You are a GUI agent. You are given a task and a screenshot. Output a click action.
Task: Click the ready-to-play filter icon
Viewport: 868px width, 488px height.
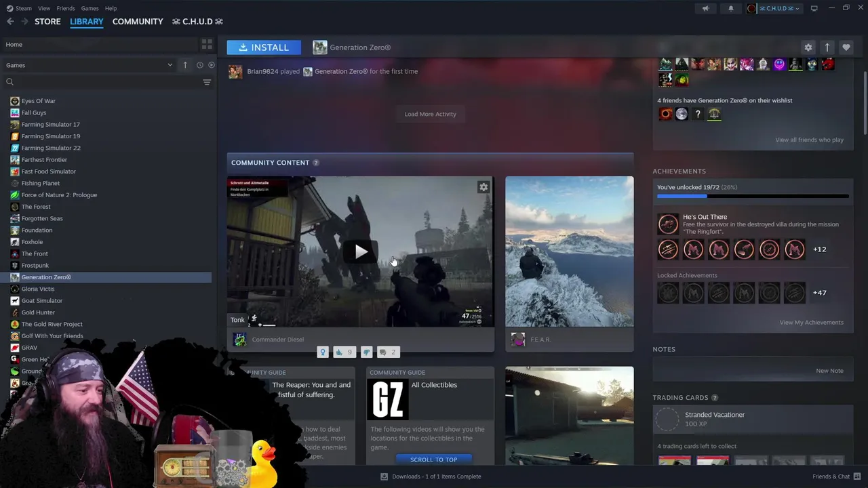212,65
